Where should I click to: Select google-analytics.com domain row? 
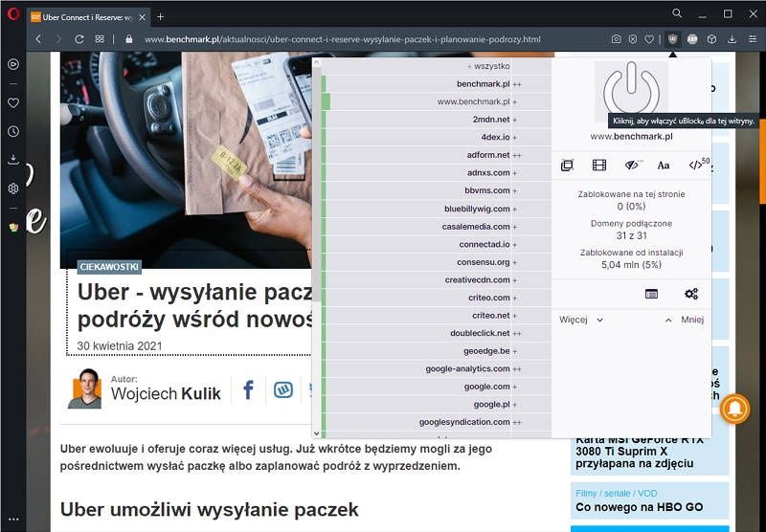point(437,368)
